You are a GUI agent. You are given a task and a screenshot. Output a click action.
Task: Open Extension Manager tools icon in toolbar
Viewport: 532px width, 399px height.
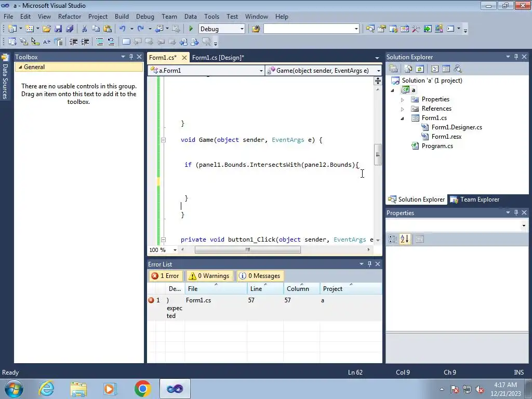point(438,29)
